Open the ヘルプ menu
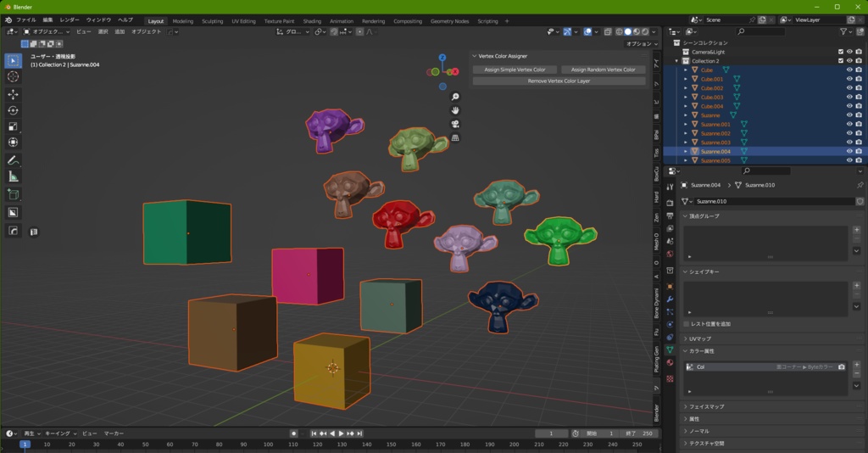 [125, 20]
